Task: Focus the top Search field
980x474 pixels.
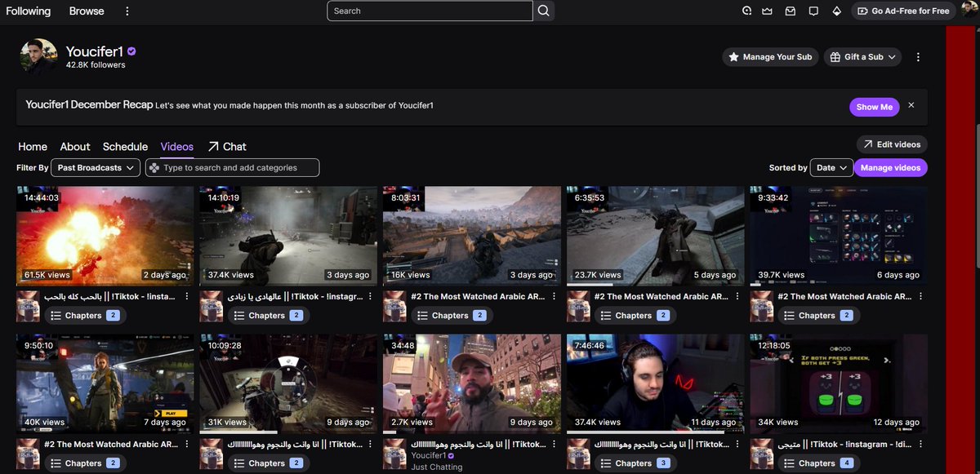Action: click(x=430, y=11)
